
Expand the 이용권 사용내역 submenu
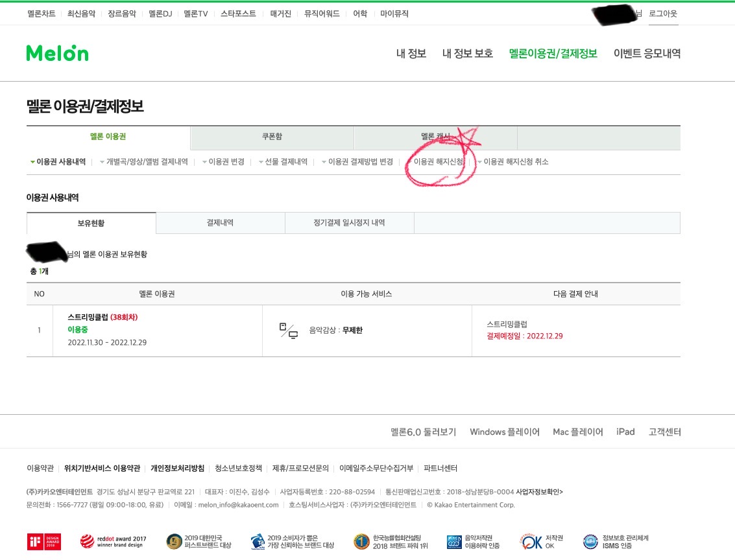(58, 161)
